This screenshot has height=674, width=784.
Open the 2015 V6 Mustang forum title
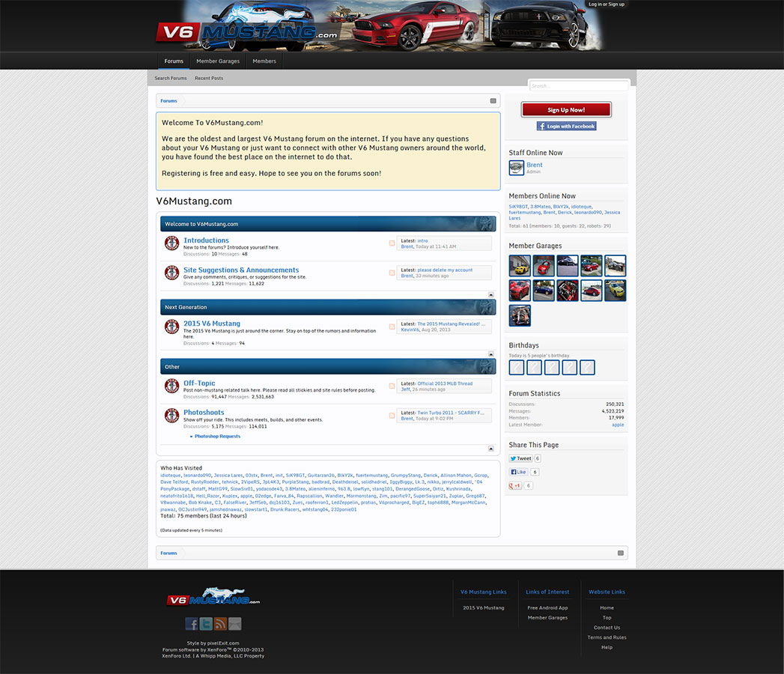[211, 324]
